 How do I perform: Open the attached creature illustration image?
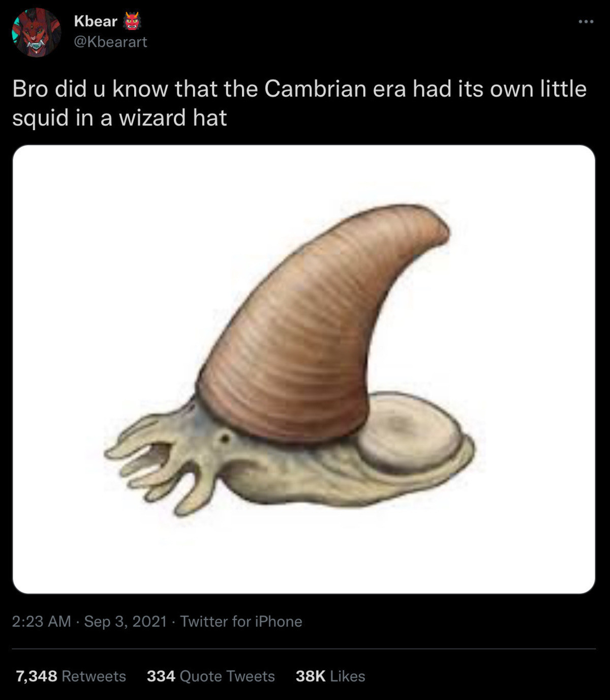[303, 369]
